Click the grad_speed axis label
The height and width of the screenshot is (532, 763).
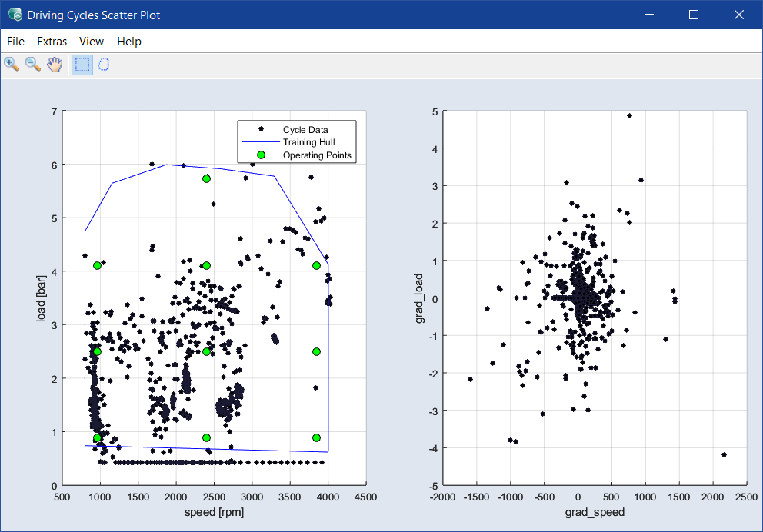coord(596,512)
